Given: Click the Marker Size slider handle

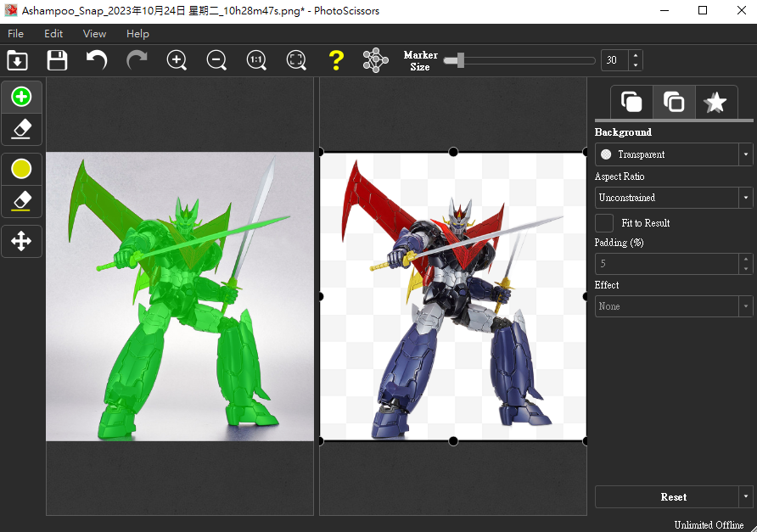Looking at the screenshot, I should pos(461,60).
